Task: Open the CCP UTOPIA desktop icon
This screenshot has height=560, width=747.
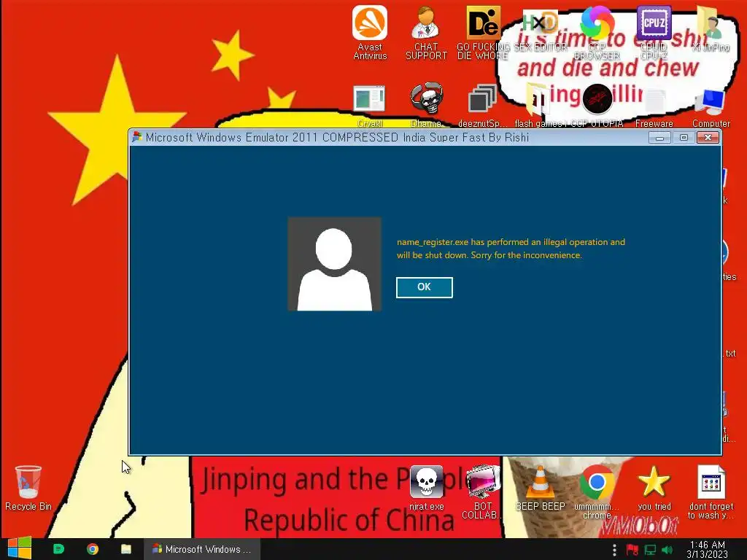Action: click(x=597, y=106)
